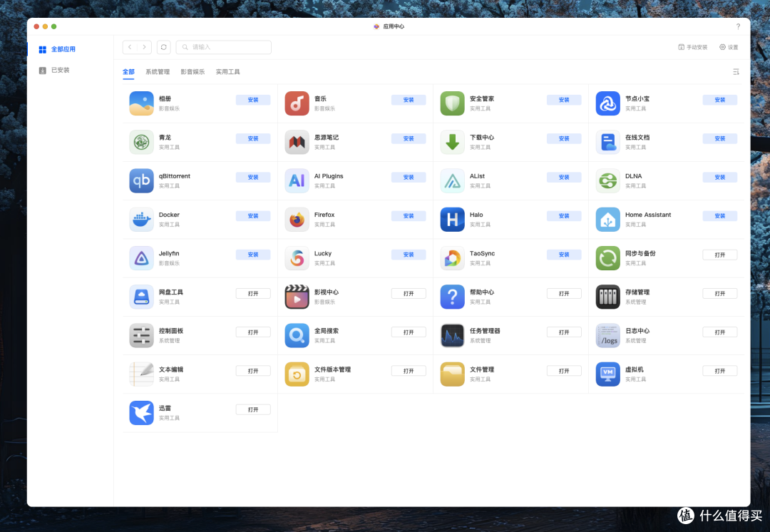Viewport: 770px width, 532px height.
Task: Install Jellyfin via its 安装 button
Action: pos(253,255)
